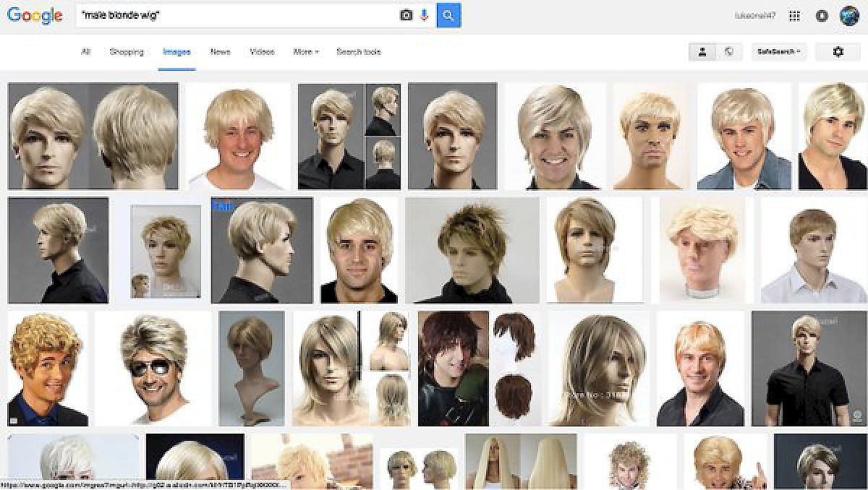The width and height of the screenshot is (868, 490).
Task: Go to the All results tab
Action: 85,52
